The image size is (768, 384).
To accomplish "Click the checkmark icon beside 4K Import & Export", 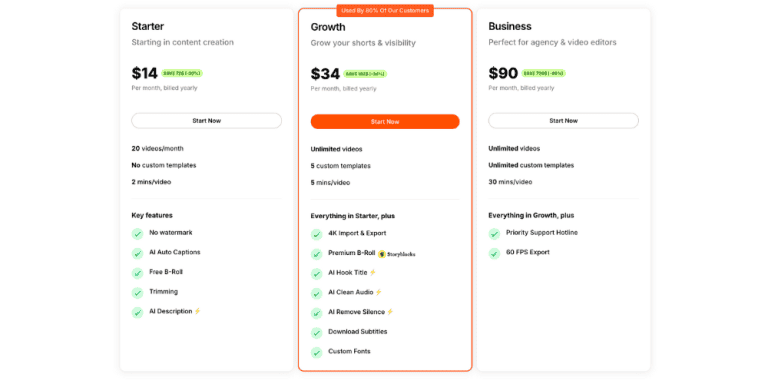I will click(316, 234).
